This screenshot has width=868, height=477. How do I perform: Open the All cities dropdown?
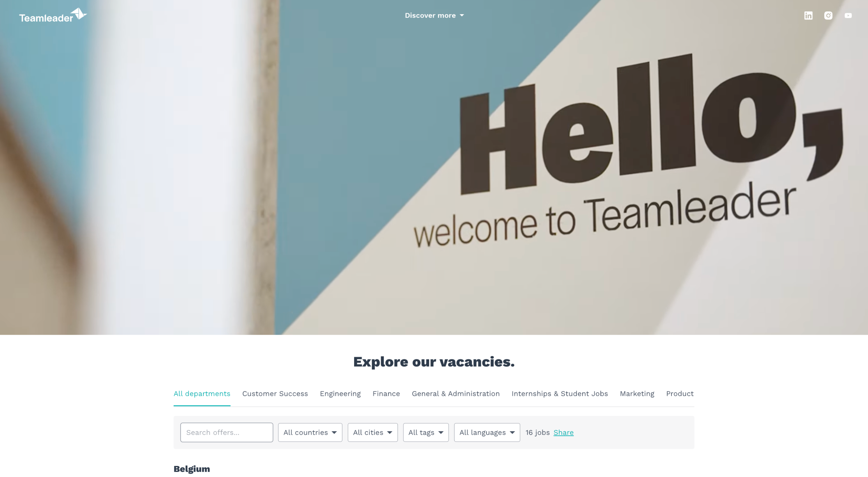(x=373, y=432)
